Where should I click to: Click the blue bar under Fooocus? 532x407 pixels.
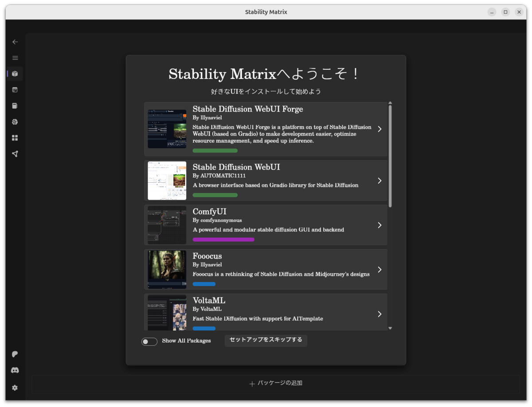(204, 284)
